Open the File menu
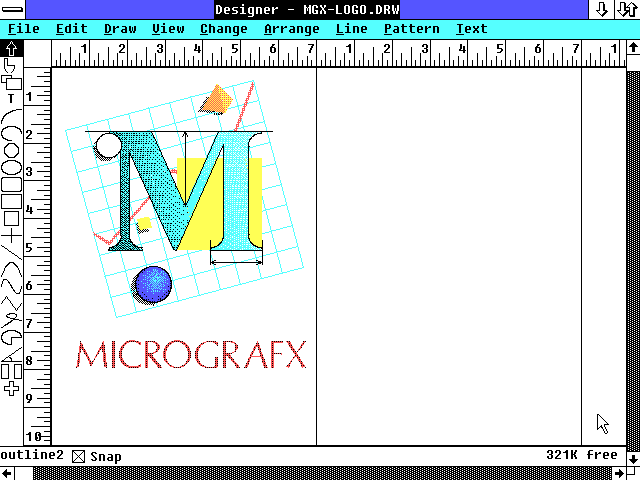640x480 pixels. (x=24, y=29)
